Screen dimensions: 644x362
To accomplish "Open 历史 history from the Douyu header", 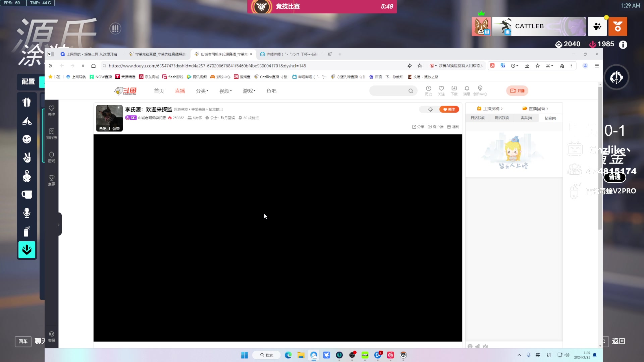I will [428, 90].
